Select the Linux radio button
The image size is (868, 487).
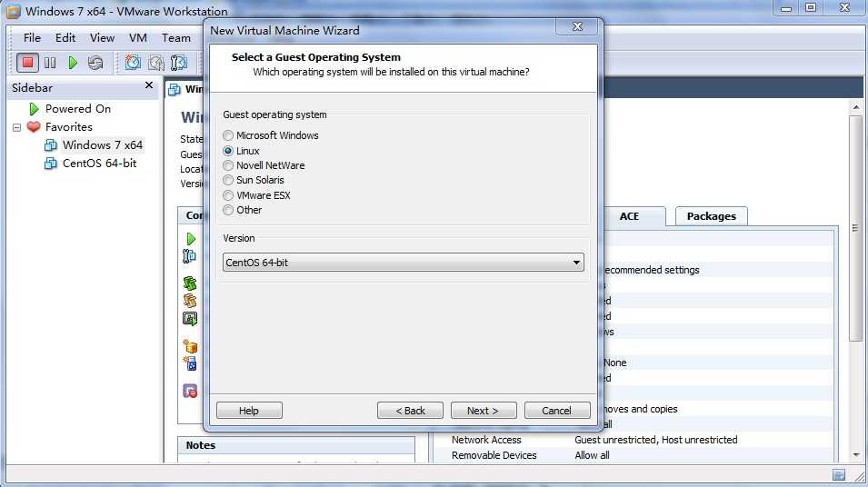pos(228,151)
